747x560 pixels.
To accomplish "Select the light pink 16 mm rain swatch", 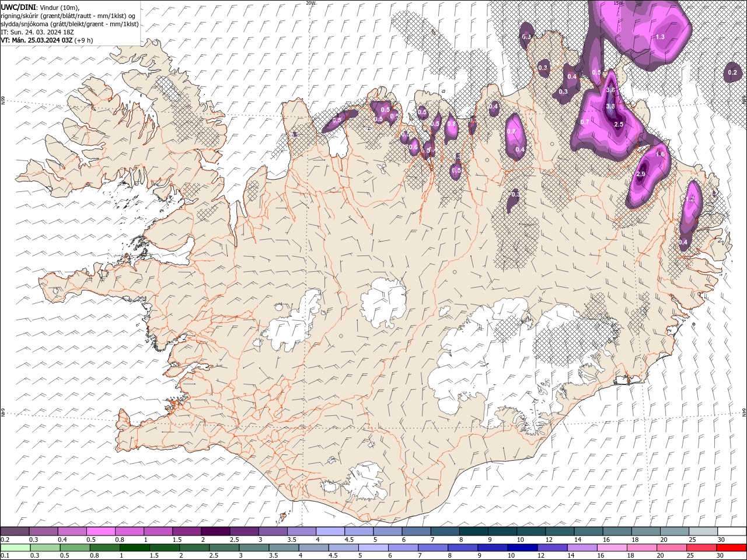I will [x=612, y=548].
